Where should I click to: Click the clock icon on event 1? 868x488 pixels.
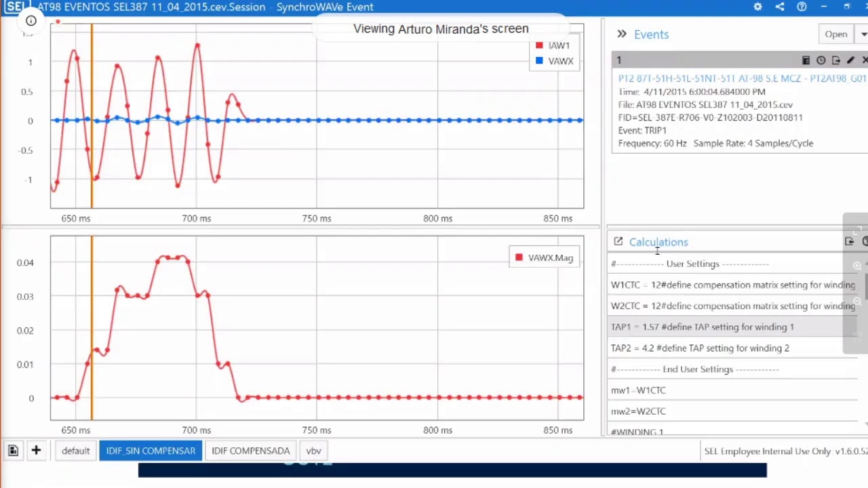(x=821, y=60)
